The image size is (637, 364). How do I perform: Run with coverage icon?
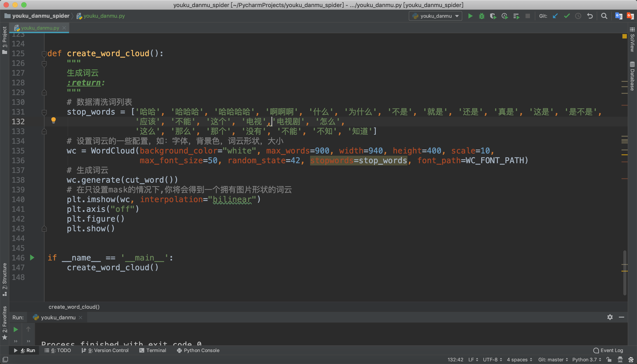(x=493, y=16)
